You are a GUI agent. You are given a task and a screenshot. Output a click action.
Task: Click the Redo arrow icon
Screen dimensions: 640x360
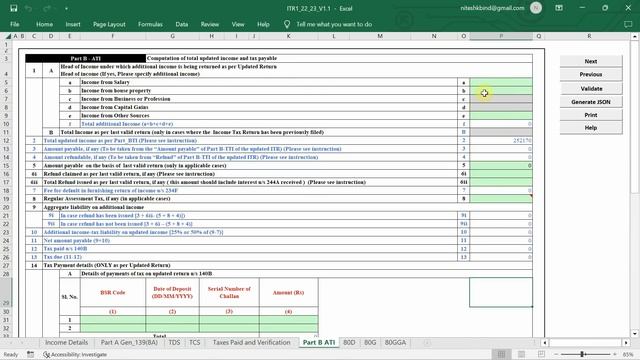(47, 8)
